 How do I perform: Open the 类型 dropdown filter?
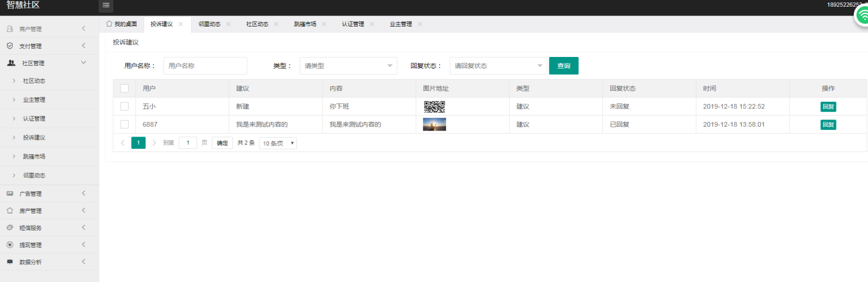pos(348,66)
